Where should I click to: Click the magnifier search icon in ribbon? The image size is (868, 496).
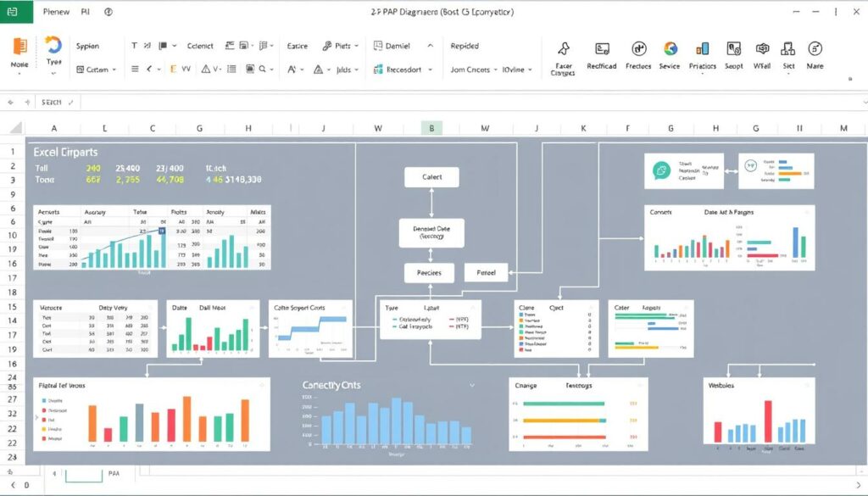[263, 70]
